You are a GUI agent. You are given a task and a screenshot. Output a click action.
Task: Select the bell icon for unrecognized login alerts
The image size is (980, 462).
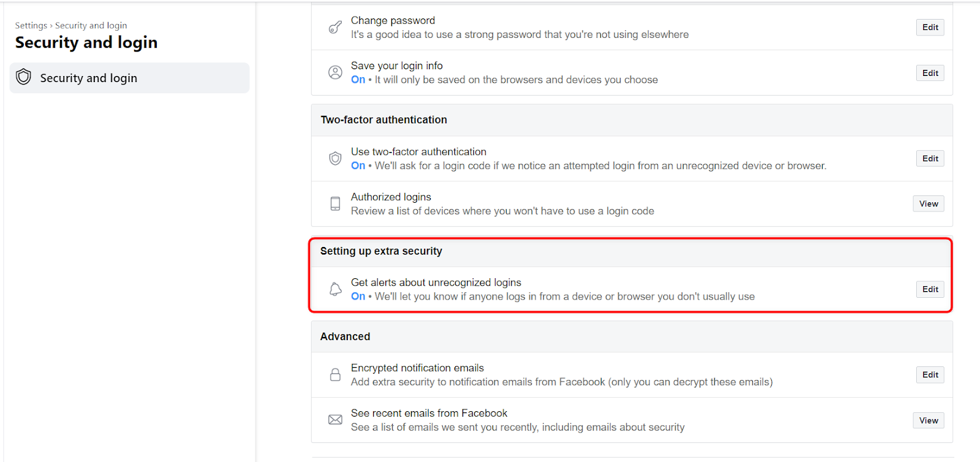(x=335, y=289)
